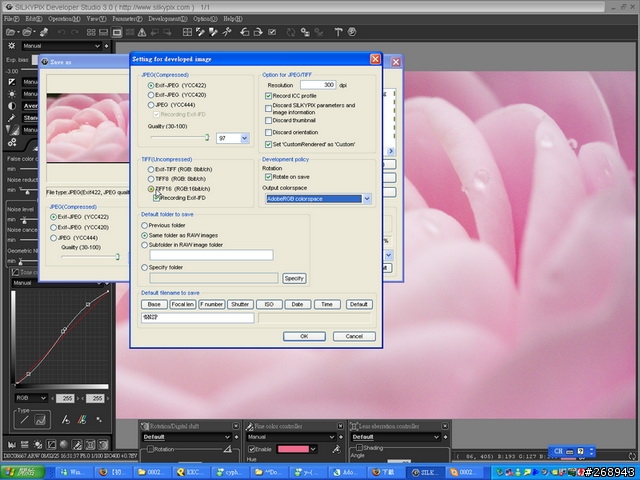Image resolution: width=640 pixels, height=480 pixels.
Task: Open the Development menu
Action: 168,19
